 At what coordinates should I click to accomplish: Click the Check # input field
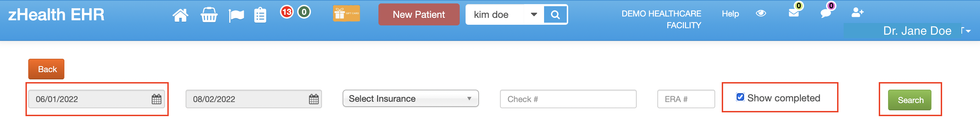(x=568, y=99)
